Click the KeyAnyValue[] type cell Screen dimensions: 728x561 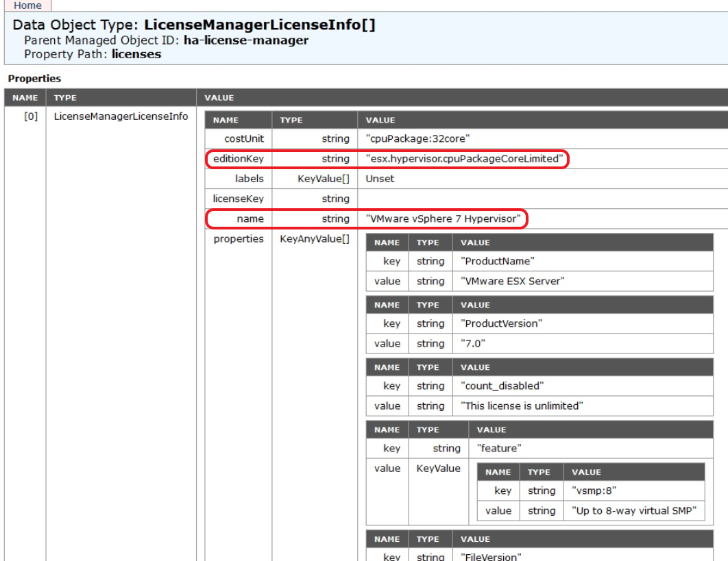(x=315, y=239)
